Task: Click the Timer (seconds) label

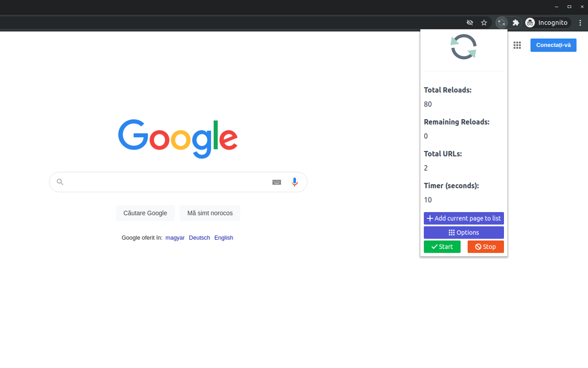Action: [452, 186]
